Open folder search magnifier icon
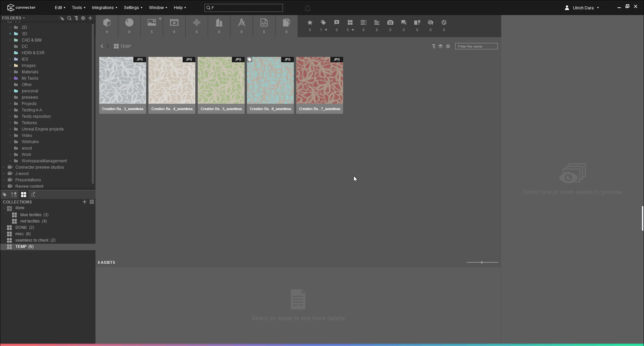The height and width of the screenshot is (346, 644). pyautogui.click(x=69, y=18)
